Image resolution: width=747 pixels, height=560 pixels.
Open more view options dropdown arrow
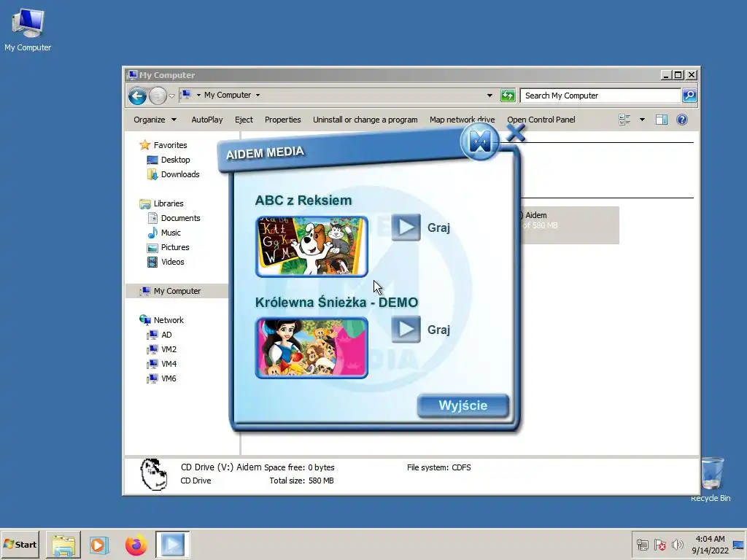pos(642,120)
